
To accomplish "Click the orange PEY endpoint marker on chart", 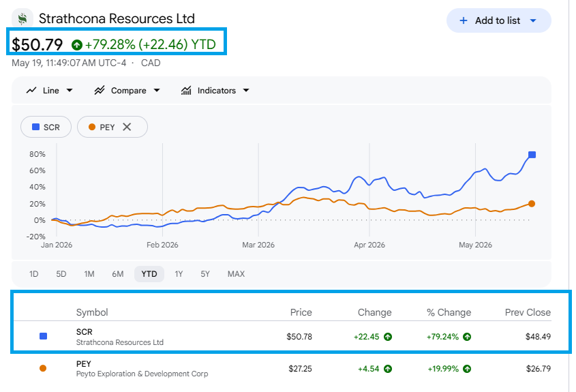I will (x=532, y=204).
